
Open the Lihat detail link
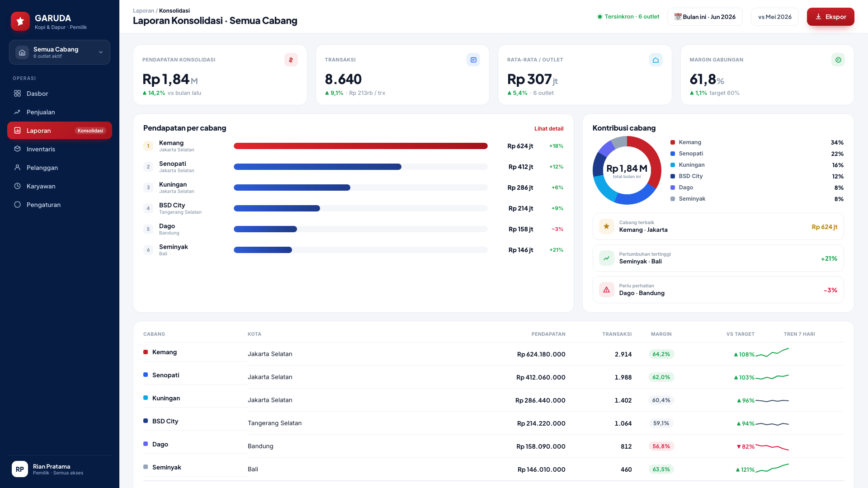pos(549,129)
